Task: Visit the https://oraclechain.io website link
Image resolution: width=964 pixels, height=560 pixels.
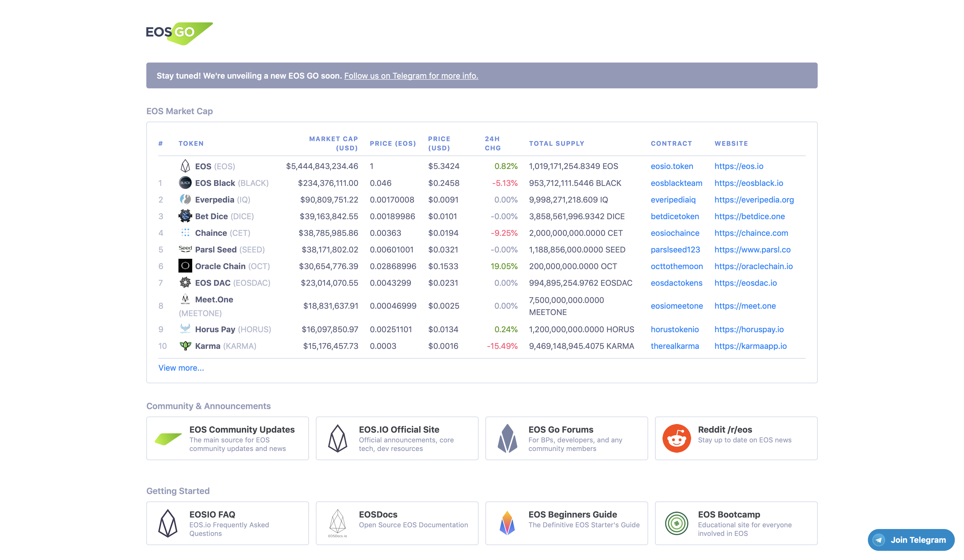Action: point(754,266)
